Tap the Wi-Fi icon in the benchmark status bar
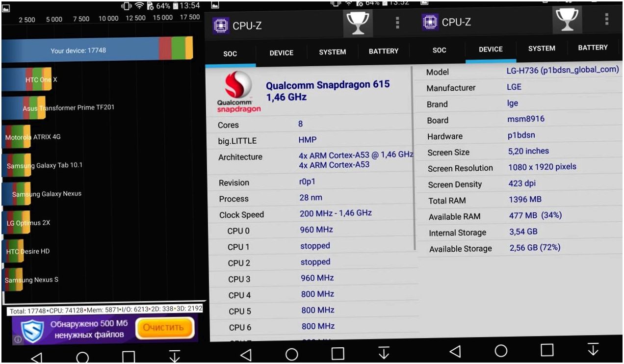Viewport: 624px width, 364px height. 139,6
